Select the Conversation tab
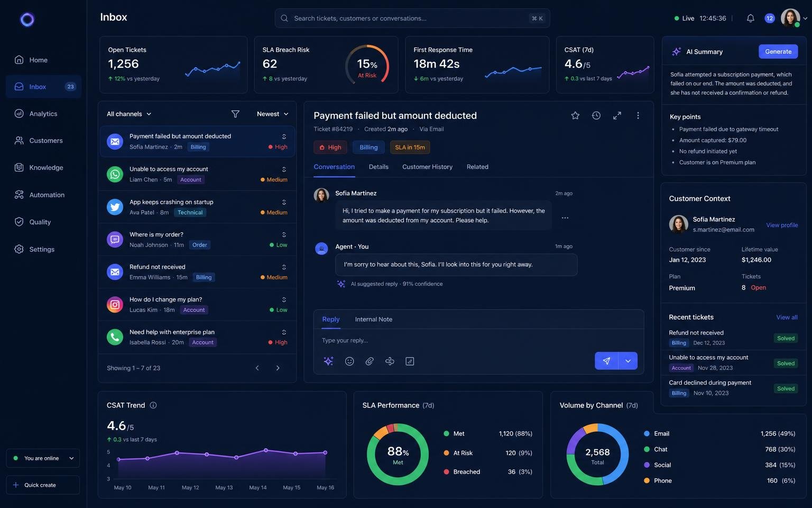This screenshot has height=508, width=812. (334, 167)
